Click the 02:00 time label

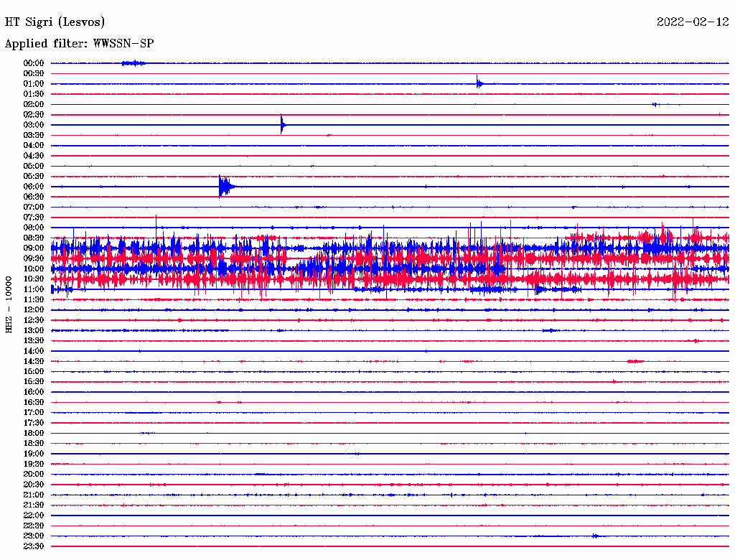(x=34, y=105)
